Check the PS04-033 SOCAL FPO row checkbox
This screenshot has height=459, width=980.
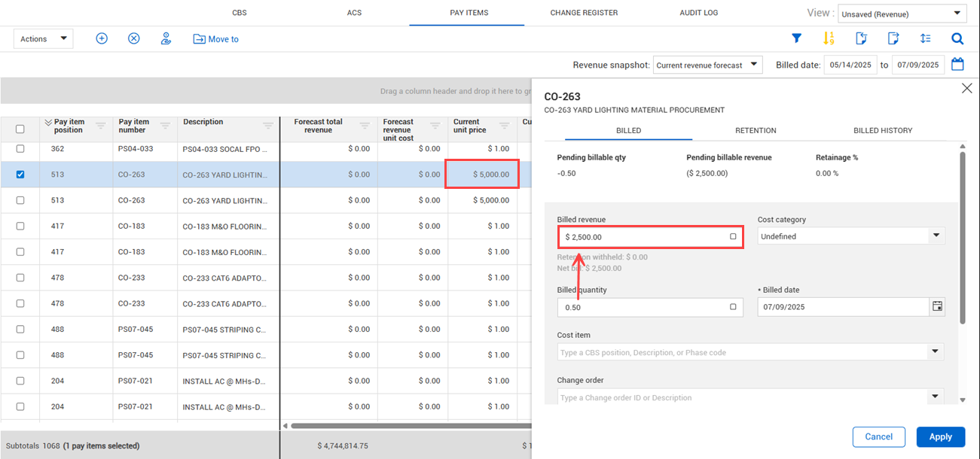20,149
